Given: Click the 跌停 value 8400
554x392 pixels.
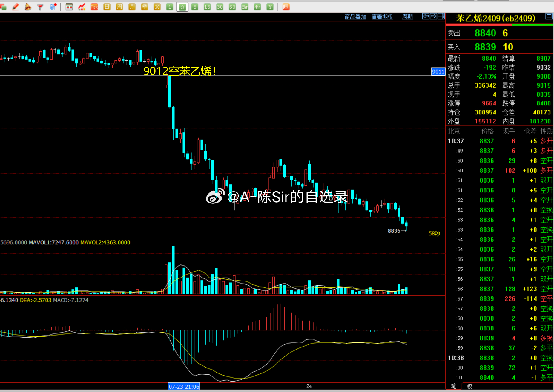Looking at the screenshot, I should point(544,103).
